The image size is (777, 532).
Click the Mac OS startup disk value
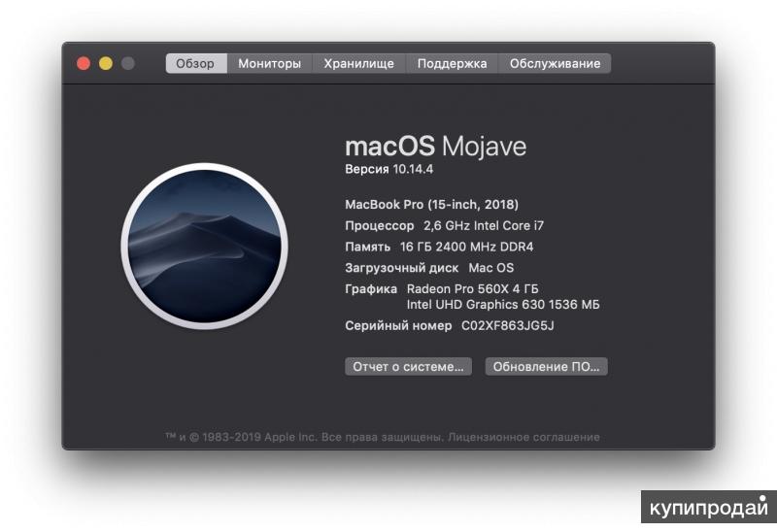pyautogui.click(x=491, y=268)
